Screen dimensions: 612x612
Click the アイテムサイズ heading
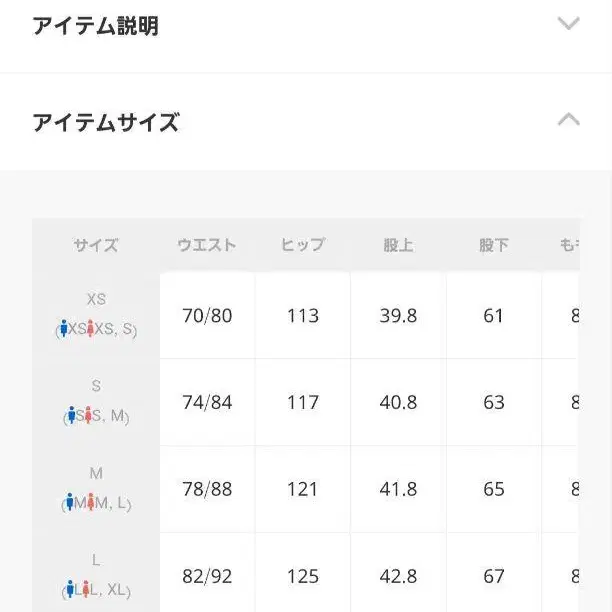point(105,123)
